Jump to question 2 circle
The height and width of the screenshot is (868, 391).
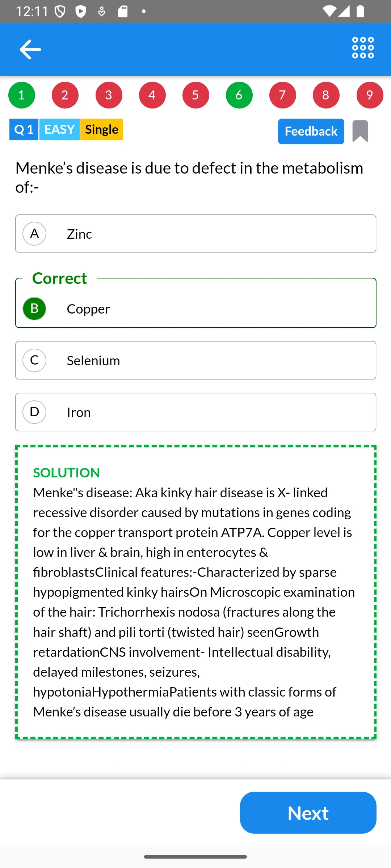click(x=65, y=95)
